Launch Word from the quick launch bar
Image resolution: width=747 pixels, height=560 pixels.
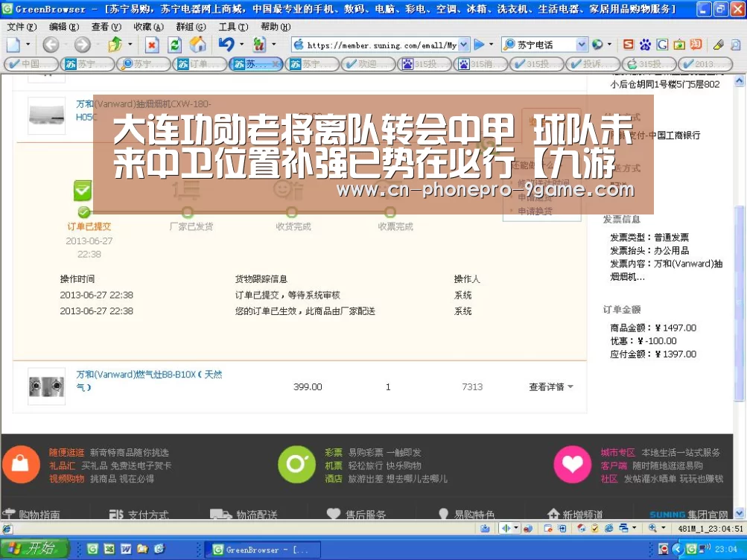click(x=126, y=549)
